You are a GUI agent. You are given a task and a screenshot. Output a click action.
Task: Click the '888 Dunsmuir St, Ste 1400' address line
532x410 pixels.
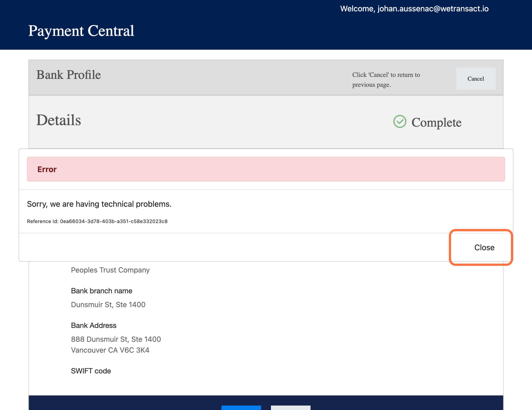click(116, 339)
